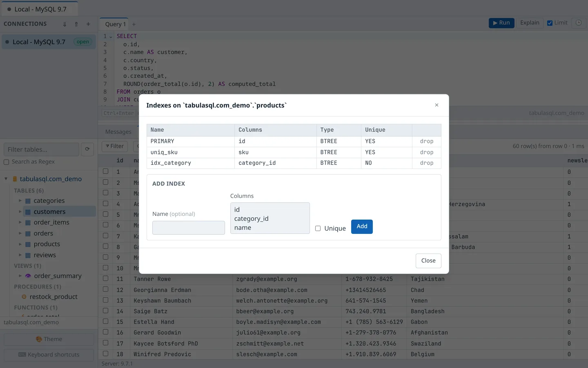Drop the PRIMARY index
This screenshot has width=588, height=368.
tap(427, 141)
